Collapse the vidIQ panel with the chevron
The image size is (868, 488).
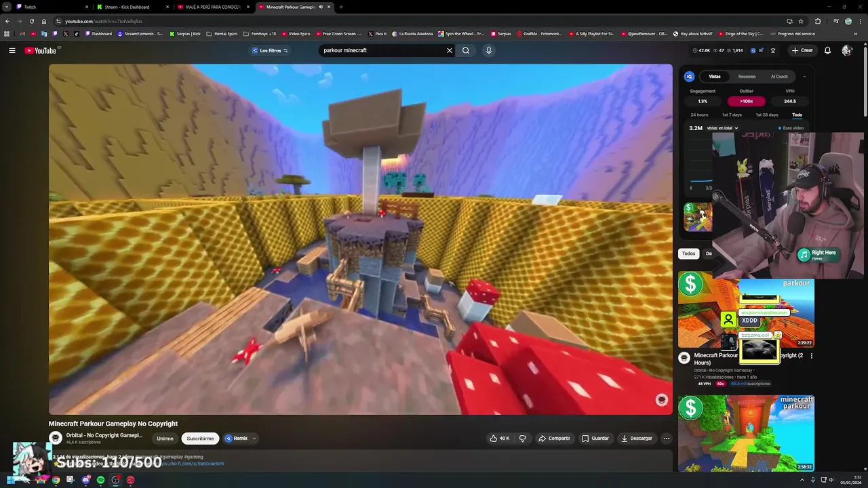804,77
